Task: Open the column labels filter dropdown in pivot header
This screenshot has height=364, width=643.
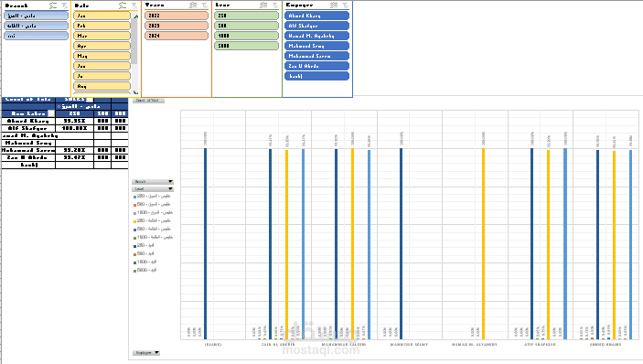Action: tap(90, 100)
